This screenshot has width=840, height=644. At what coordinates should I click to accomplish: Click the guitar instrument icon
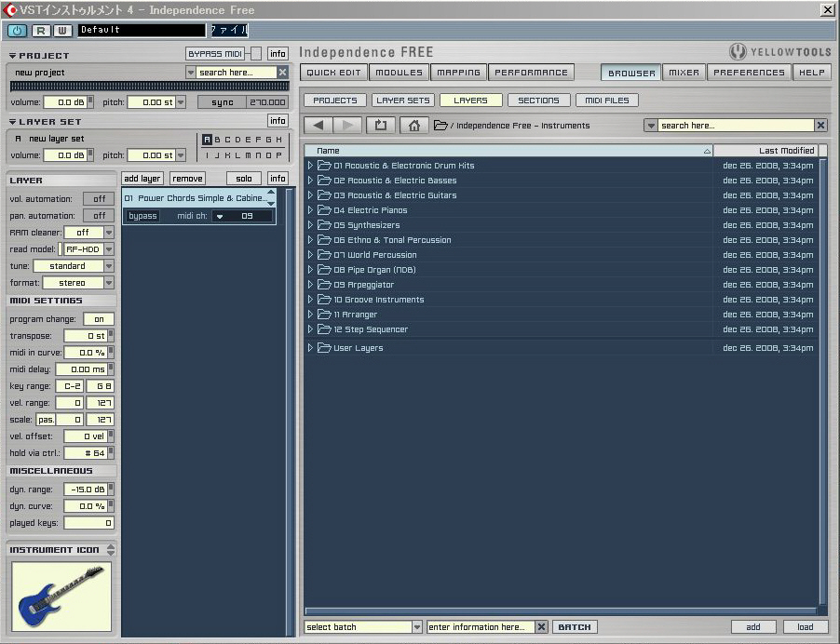(x=61, y=597)
